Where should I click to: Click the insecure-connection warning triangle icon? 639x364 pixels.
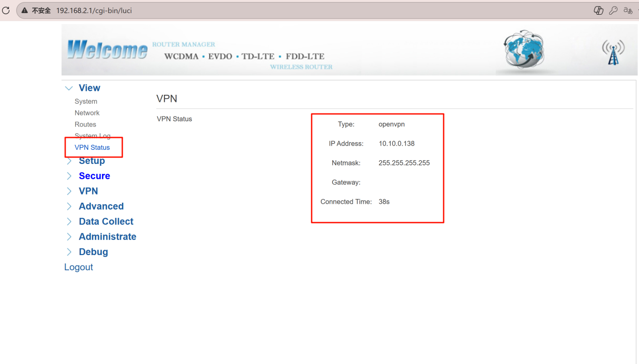click(24, 11)
